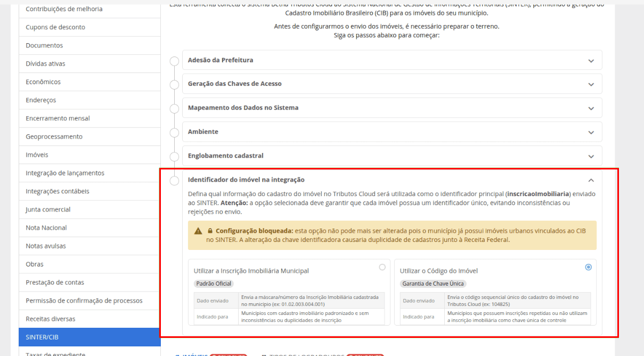Open Nota Nacional in the sidebar
Image resolution: width=644 pixels, height=356 pixels.
click(x=89, y=228)
